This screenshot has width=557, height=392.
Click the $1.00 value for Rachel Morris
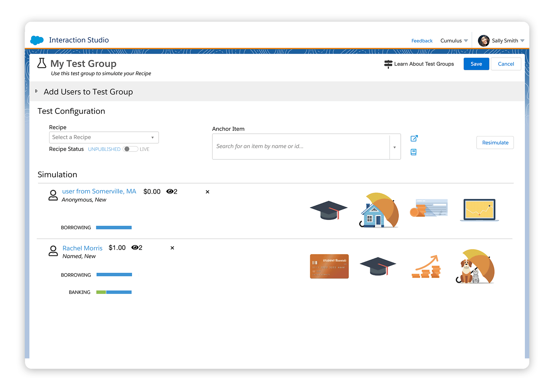click(117, 248)
